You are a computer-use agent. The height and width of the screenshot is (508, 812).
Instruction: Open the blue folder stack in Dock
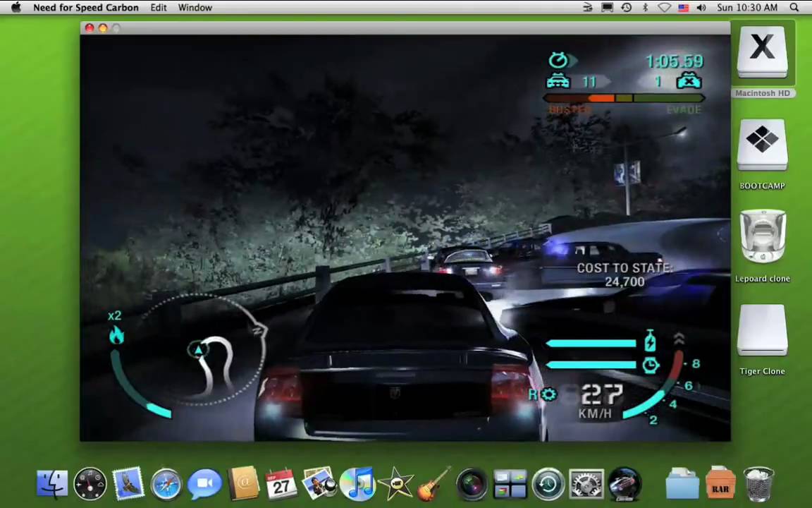pos(682,484)
